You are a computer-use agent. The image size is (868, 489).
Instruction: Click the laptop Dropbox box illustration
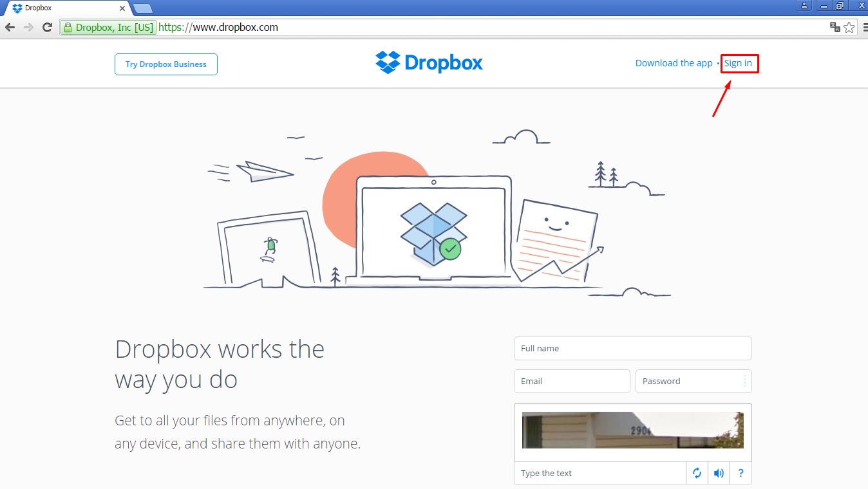(x=433, y=234)
